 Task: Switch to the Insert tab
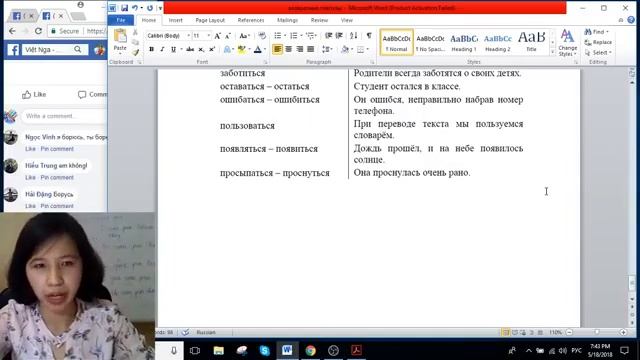click(x=176, y=20)
